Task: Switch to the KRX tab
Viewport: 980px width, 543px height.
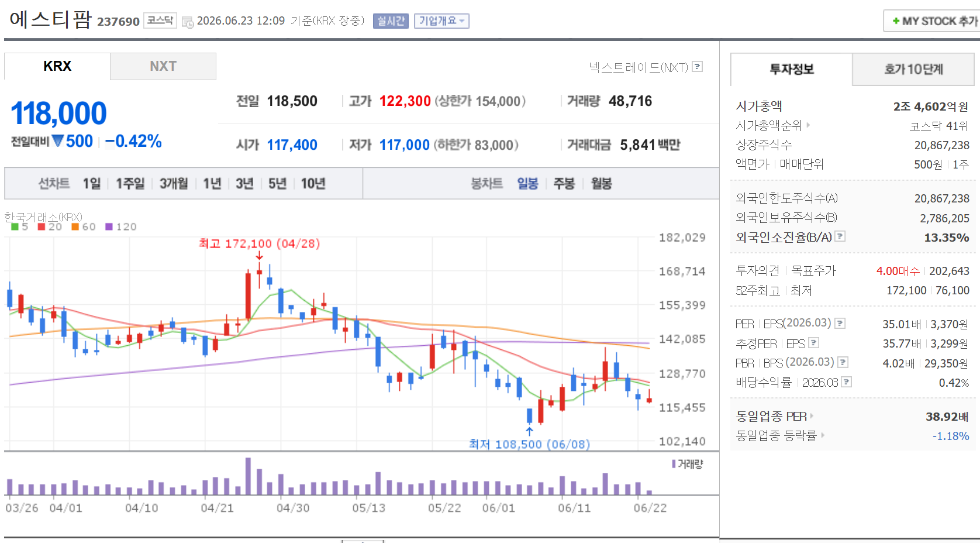Action: coord(57,66)
